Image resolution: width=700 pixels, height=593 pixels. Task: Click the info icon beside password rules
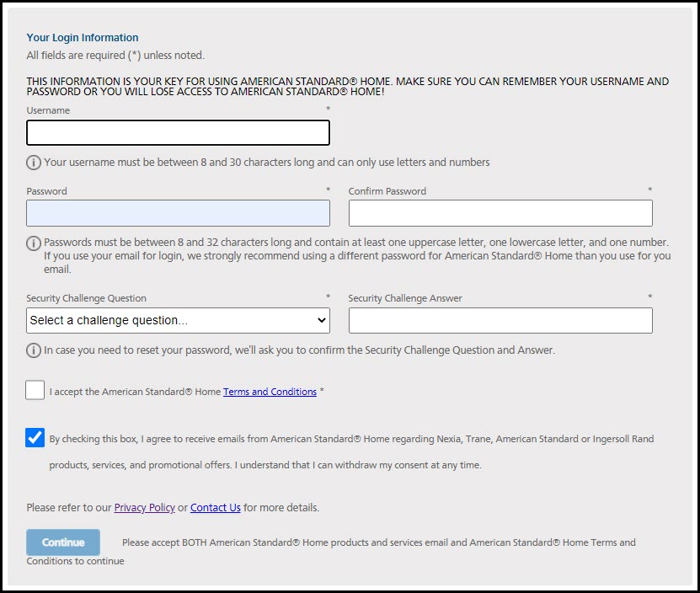(34, 243)
